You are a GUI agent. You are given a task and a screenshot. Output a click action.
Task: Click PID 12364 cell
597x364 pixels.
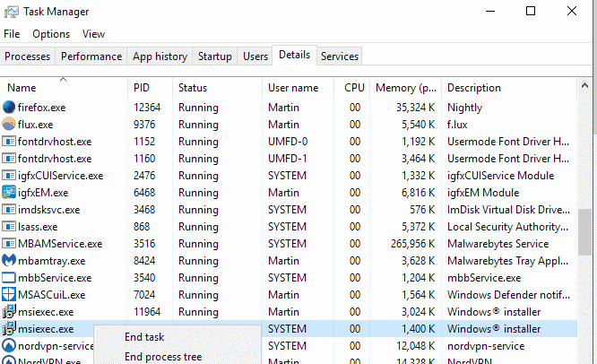(147, 108)
